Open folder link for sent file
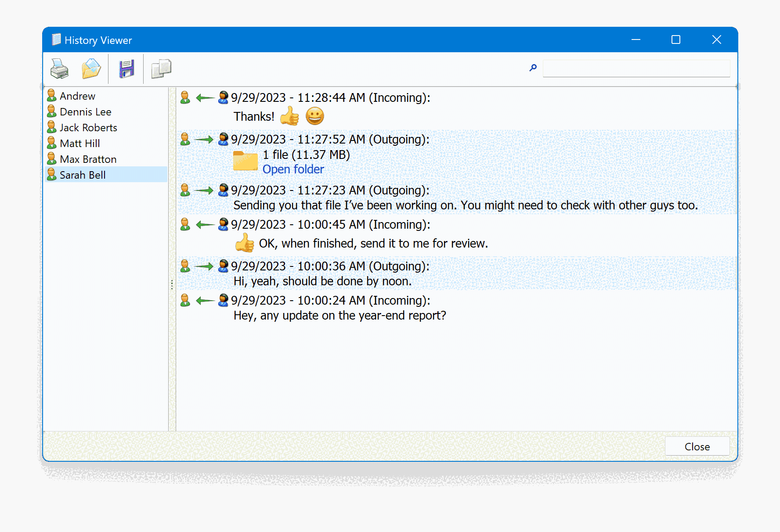Image resolution: width=780 pixels, height=532 pixels. tap(293, 169)
